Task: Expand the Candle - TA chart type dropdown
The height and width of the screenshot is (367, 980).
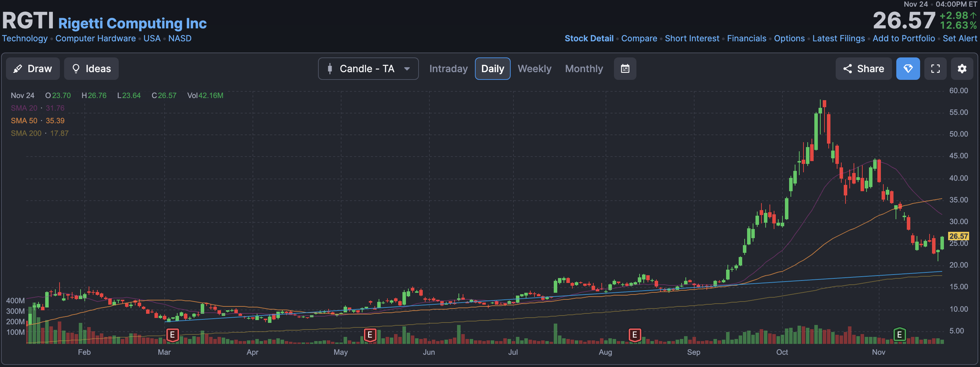Action: (368, 69)
